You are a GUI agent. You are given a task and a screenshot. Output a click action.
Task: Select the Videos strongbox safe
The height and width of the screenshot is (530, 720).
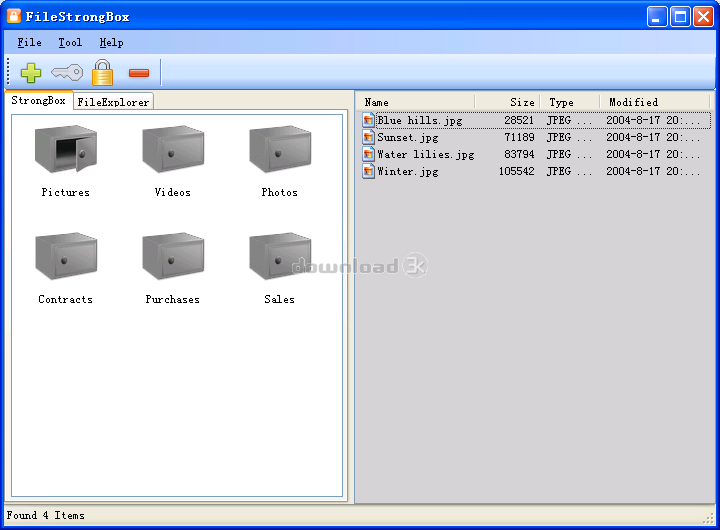[173, 150]
